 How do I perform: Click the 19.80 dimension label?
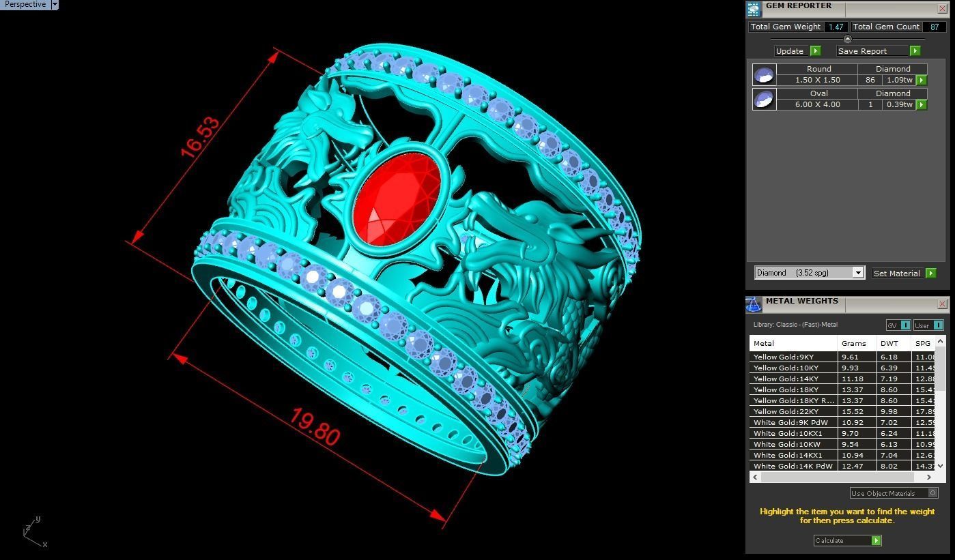[315, 428]
